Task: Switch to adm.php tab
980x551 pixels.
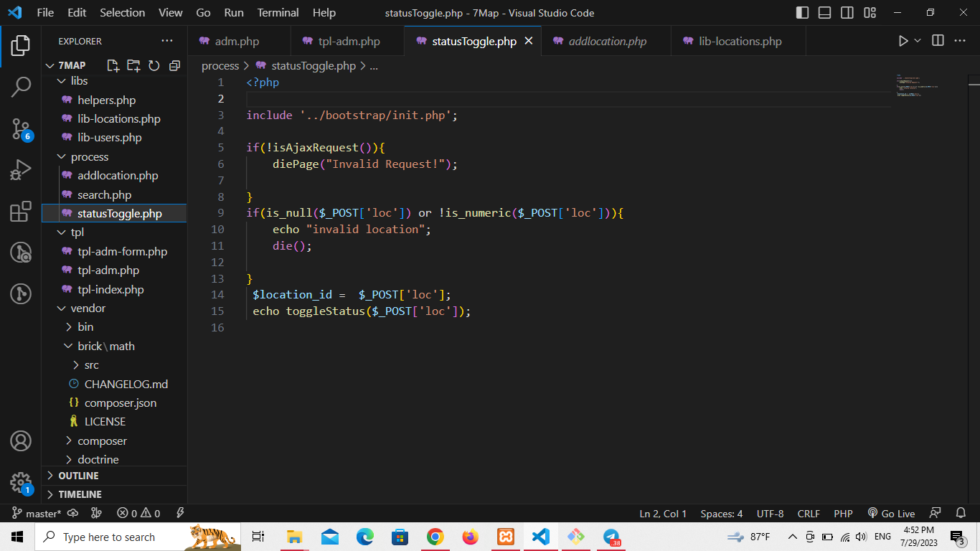Action: [239, 41]
